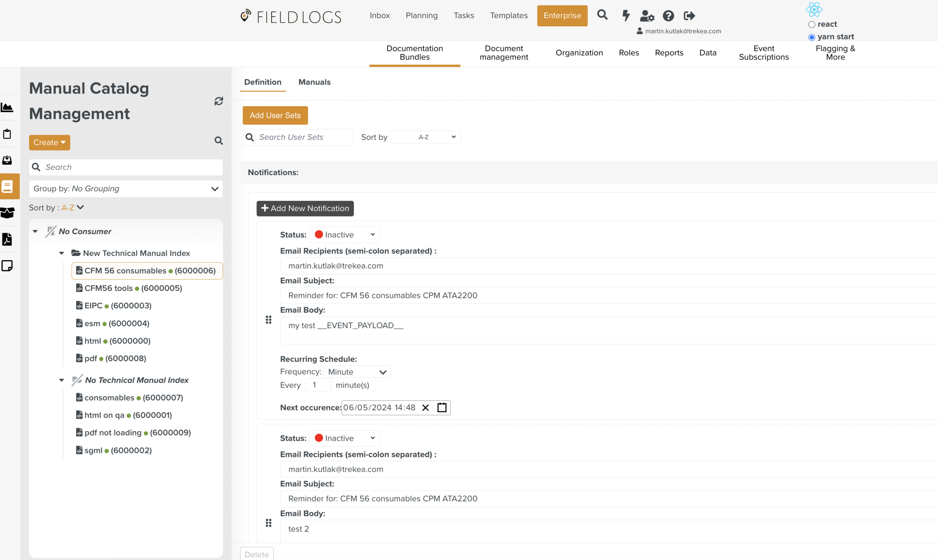Click the Add New Notification button
This screenshot has height=560, width=938.
(x=305, y=208)
